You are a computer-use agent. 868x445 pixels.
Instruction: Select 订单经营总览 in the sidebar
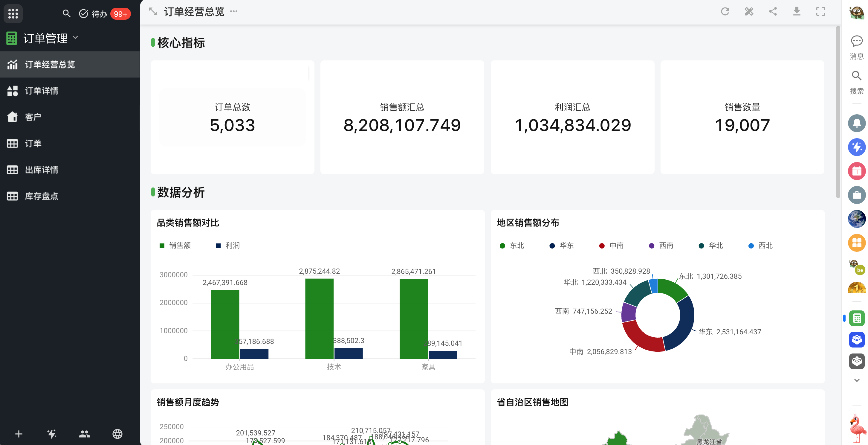click(70, 64)
